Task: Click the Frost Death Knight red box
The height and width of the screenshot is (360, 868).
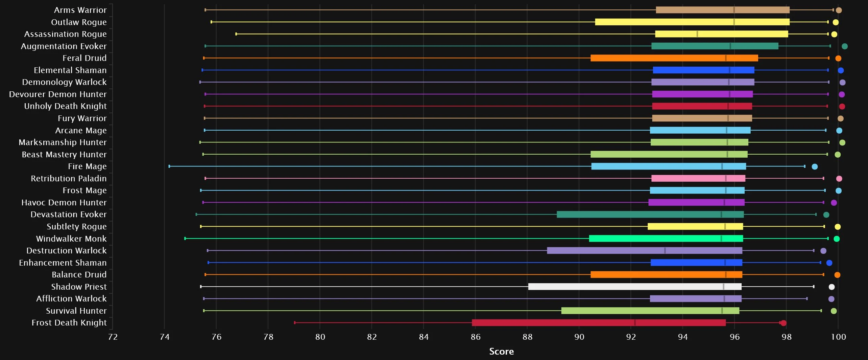Action: coord(599,323)
